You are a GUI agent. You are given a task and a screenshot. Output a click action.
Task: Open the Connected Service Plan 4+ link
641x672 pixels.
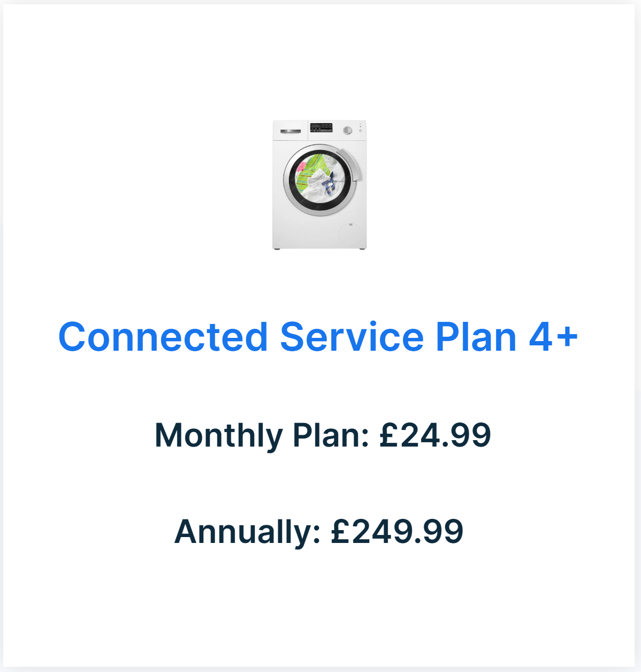coord(318,337)
